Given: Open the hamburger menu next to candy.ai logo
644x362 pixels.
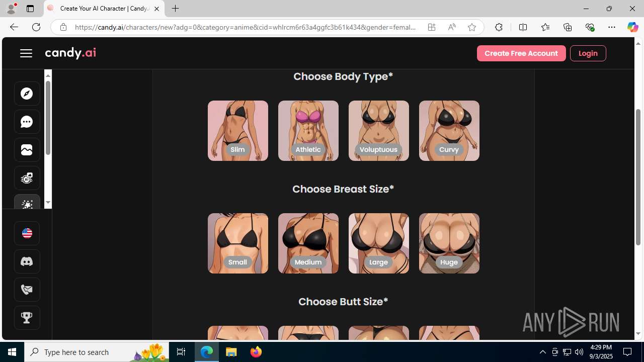Looking at the screenshot, I should 26,53.
